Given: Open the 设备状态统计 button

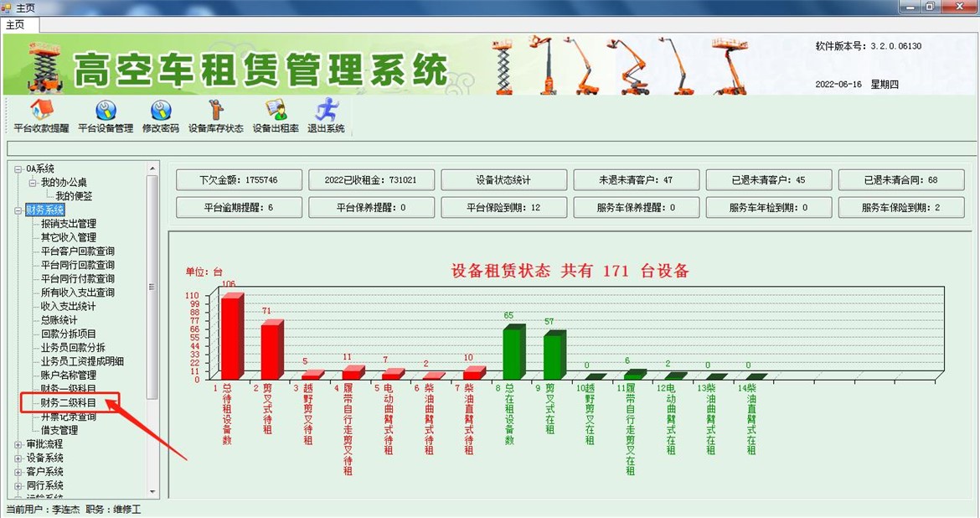Looking at the screenshot, I should point(503,180).
